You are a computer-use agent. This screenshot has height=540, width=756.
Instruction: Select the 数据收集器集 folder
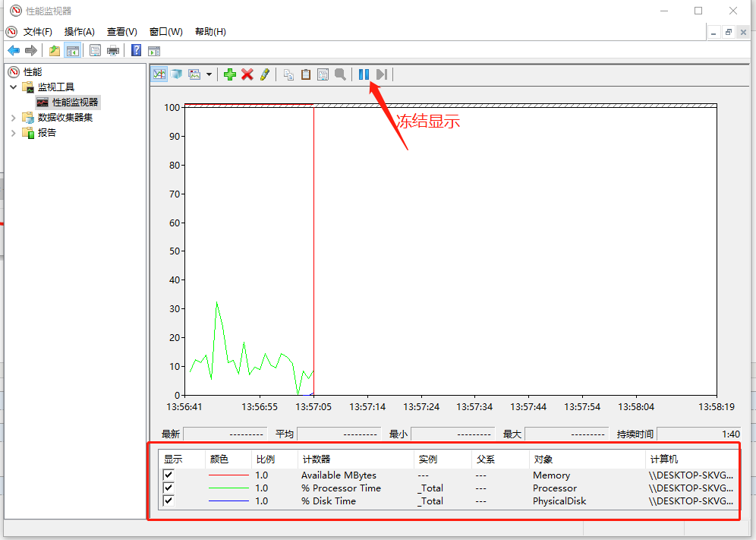[x=65, y=117]
